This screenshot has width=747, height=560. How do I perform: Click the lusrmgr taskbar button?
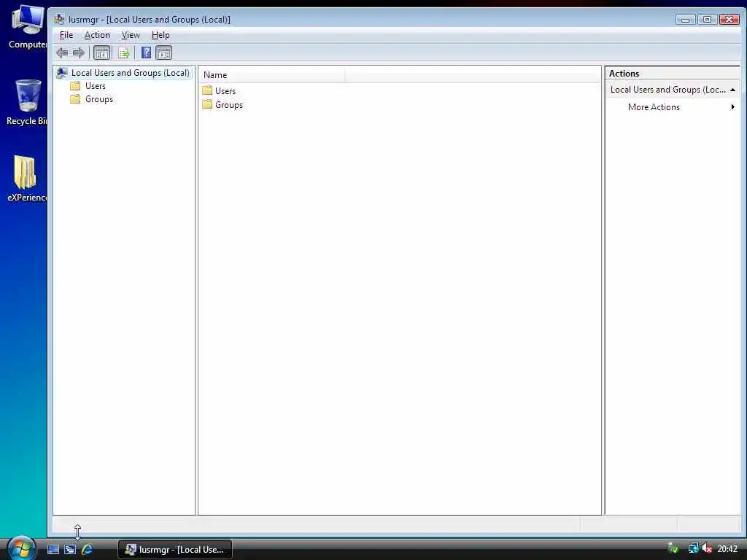tap(175, 550)
